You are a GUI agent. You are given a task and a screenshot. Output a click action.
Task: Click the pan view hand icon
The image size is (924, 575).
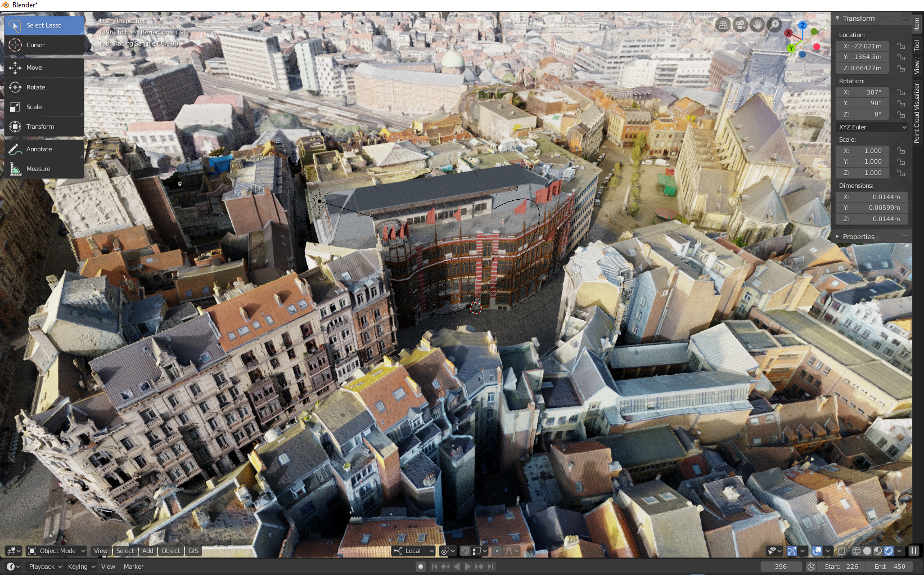(x=758, y=25)
